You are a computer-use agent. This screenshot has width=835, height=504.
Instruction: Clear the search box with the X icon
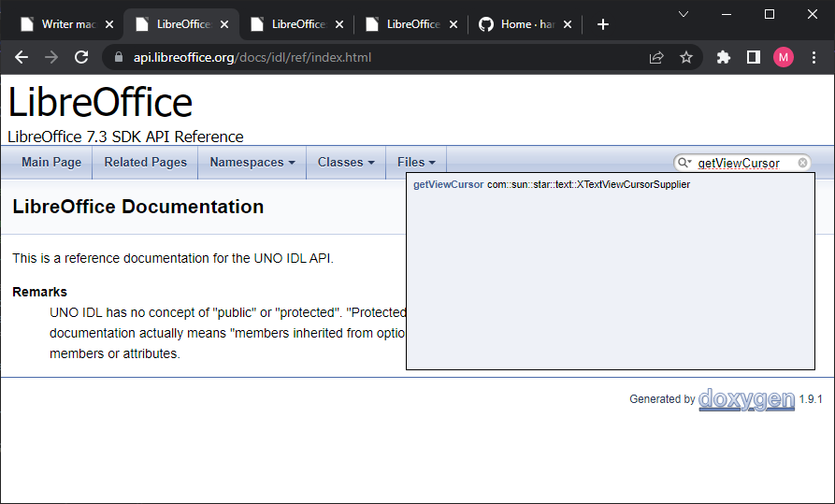point(802,163)
